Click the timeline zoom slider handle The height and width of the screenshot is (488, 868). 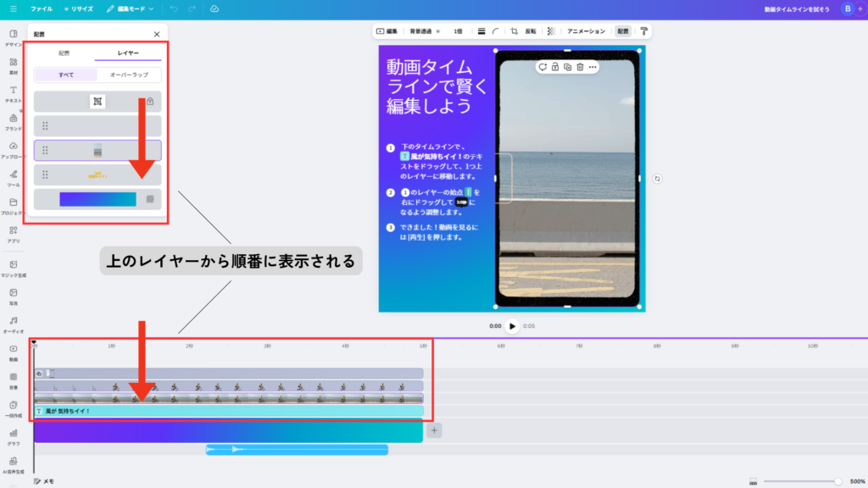837,481
